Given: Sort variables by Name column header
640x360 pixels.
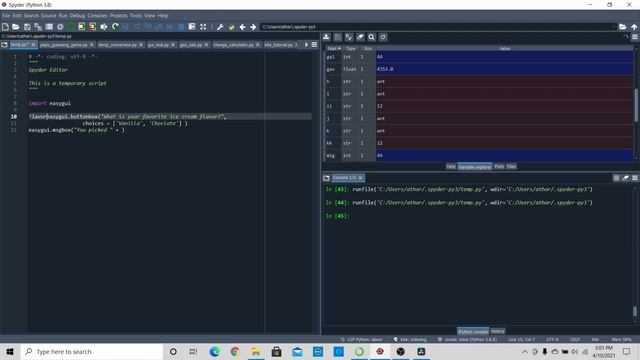Looking at the screenshot, I should [333, 49].
